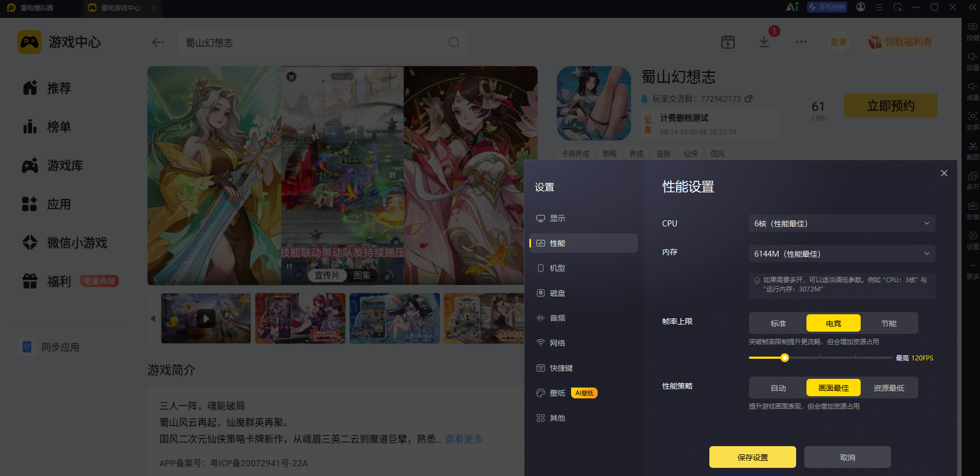The height and width of the screenshot is (476, 980).
Task: Open the calendar check-in icon
Action: [728, 42]
